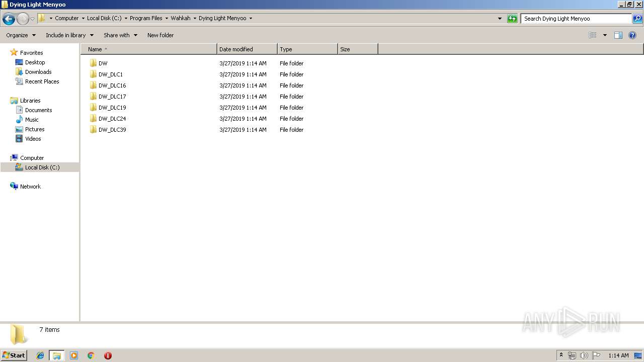This screenshot has height=362, width=644.
Task: Select the DW_DLC24 folder icon
Action: coord(93,119)
